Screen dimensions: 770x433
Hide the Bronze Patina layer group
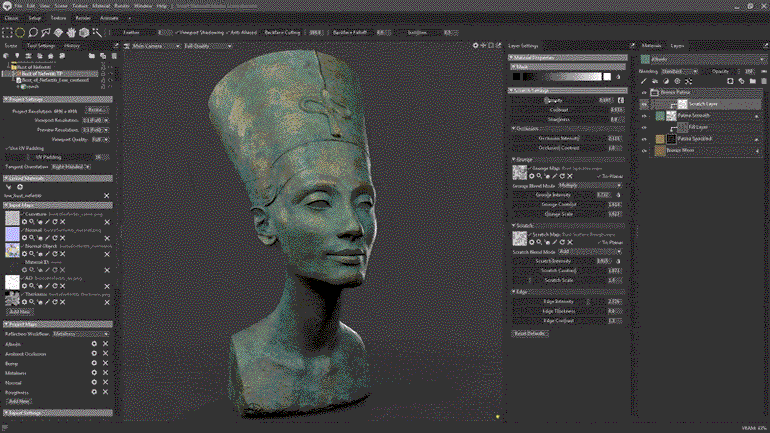pyautogui.click(x=644, y=91)
